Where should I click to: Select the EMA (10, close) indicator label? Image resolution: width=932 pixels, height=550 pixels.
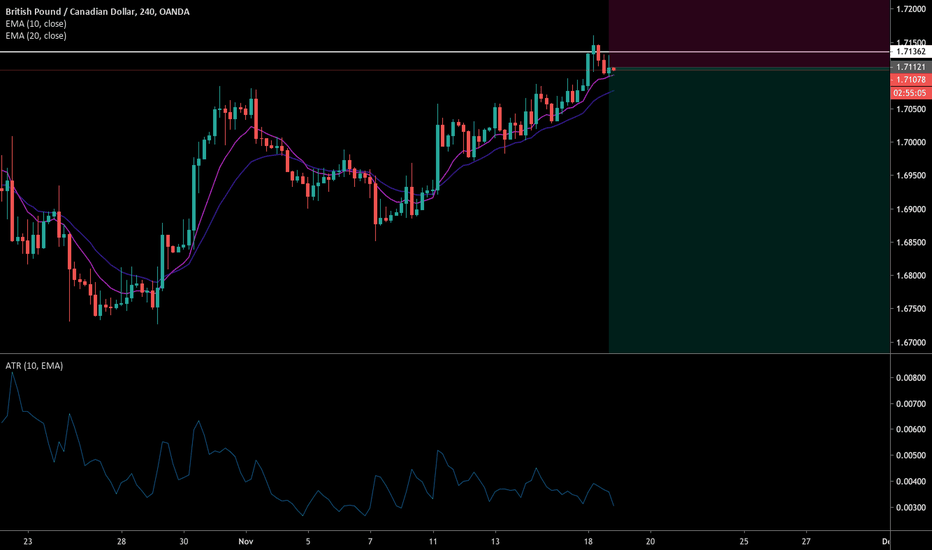(x=37, y=23)
